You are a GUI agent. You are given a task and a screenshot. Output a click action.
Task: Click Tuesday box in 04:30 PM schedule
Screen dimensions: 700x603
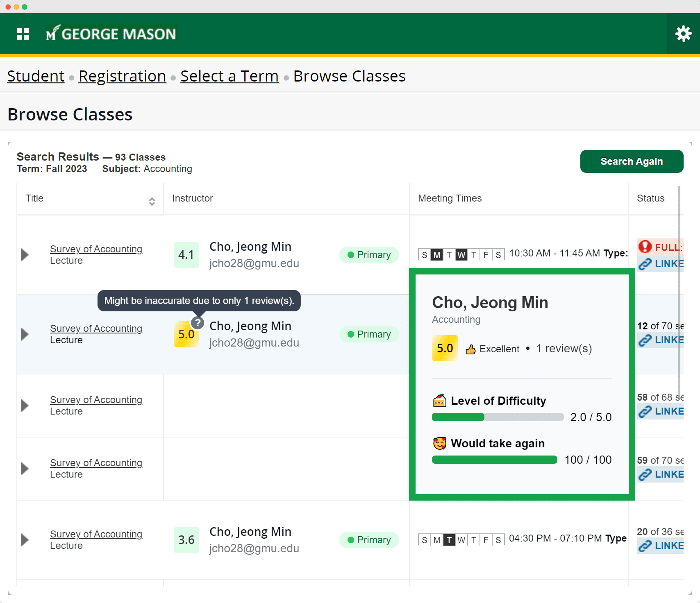click(449, 540)
